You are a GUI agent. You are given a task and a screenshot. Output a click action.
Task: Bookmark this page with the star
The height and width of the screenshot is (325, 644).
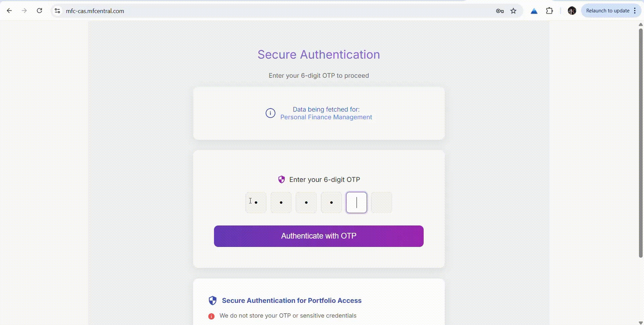514,11
